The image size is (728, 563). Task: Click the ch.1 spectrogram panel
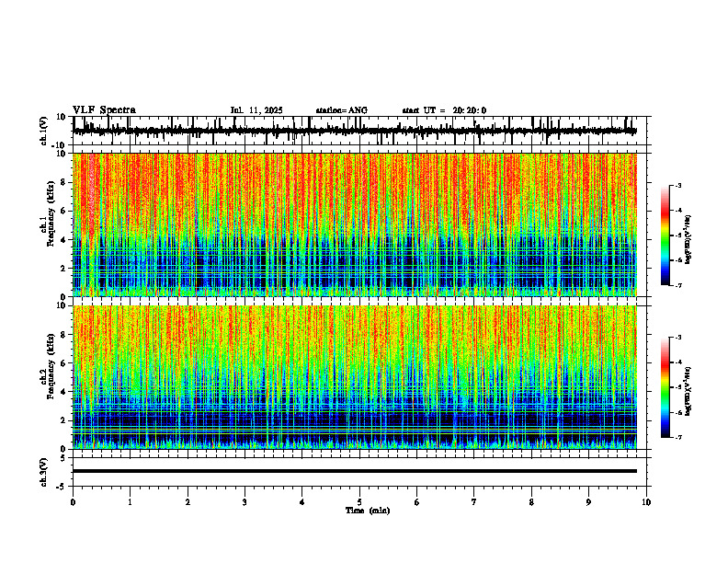point(355,224)
